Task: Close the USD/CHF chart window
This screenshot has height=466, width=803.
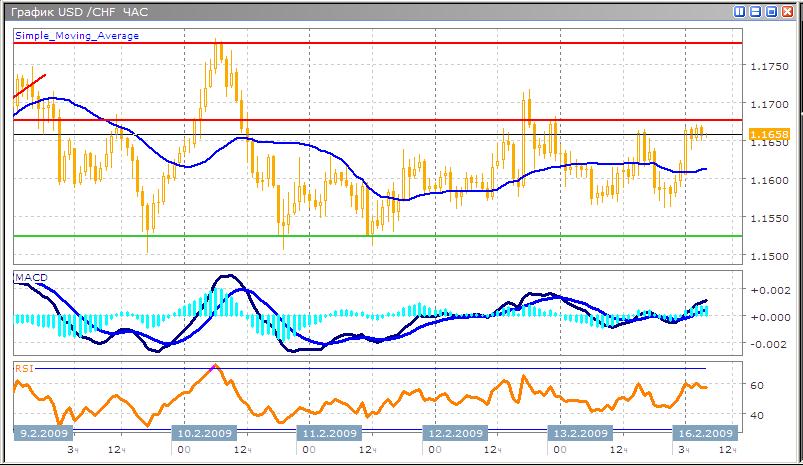Action: (789, 12)
